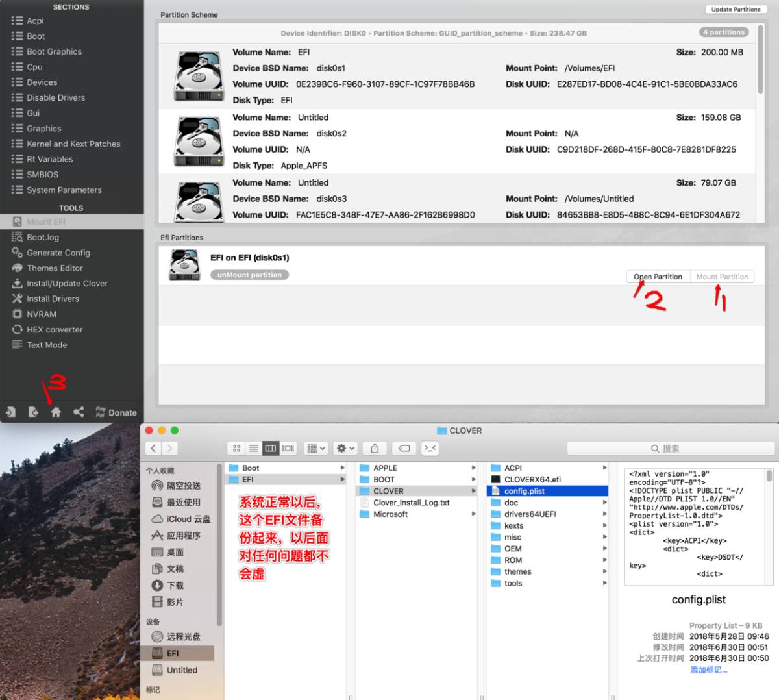Expand APPLE folder arrow
Image resolution: width=779 pixels, height=700 pixels.
(473, 468)
